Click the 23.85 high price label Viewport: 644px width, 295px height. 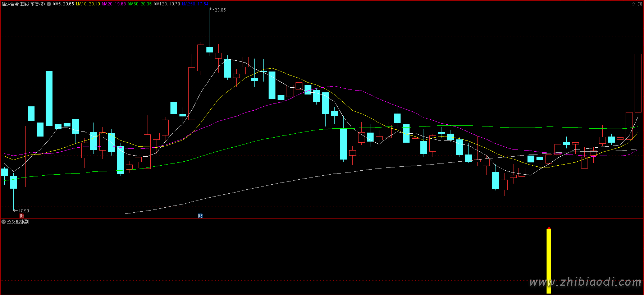[x=220, y=10]
